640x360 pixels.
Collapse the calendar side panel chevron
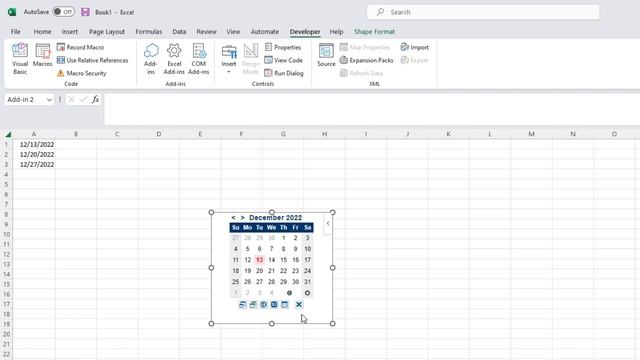point(328,223)
